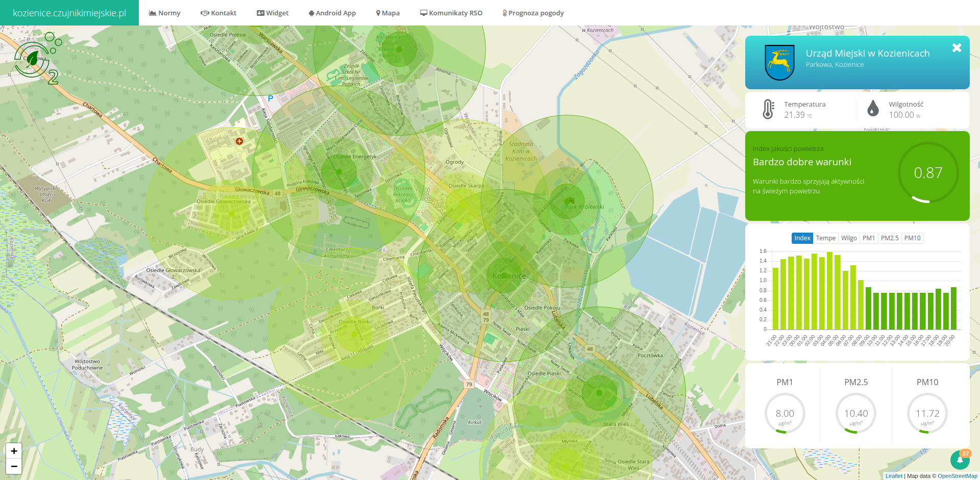This screenshot has width=980, height=480.
Task: Click the 'Bardzo dobre warunki' status text
Action: point(802,162)
